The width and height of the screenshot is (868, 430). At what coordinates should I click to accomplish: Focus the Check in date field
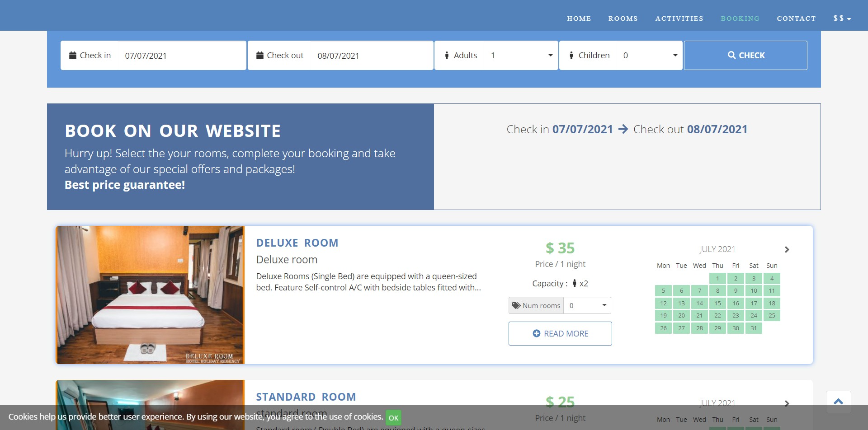coord(182,56)
